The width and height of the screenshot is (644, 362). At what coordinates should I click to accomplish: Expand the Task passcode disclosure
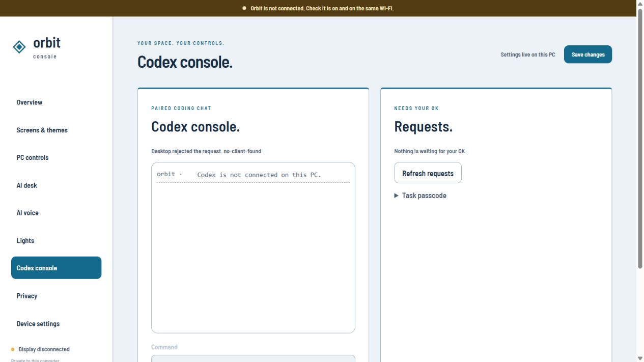(421, 196)
